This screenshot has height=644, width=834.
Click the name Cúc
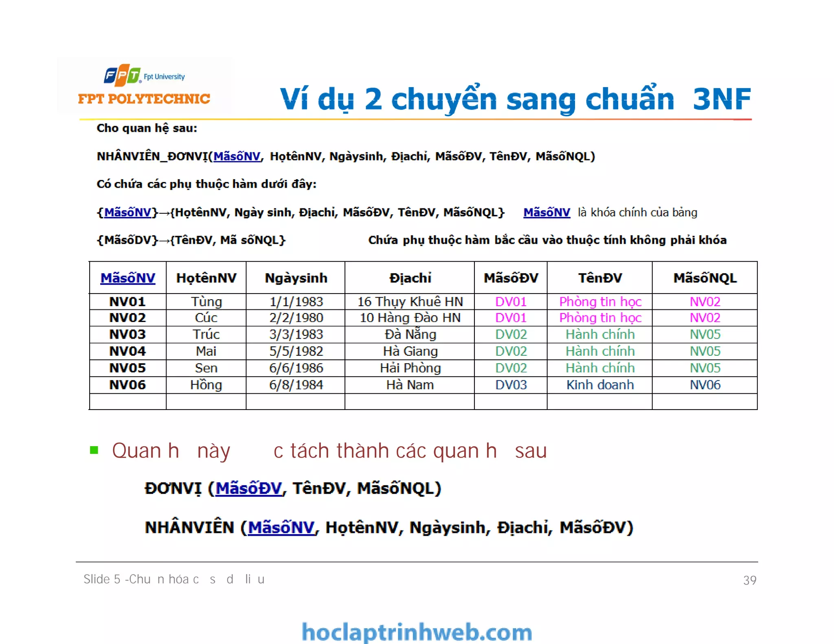[x=206, y=318]
